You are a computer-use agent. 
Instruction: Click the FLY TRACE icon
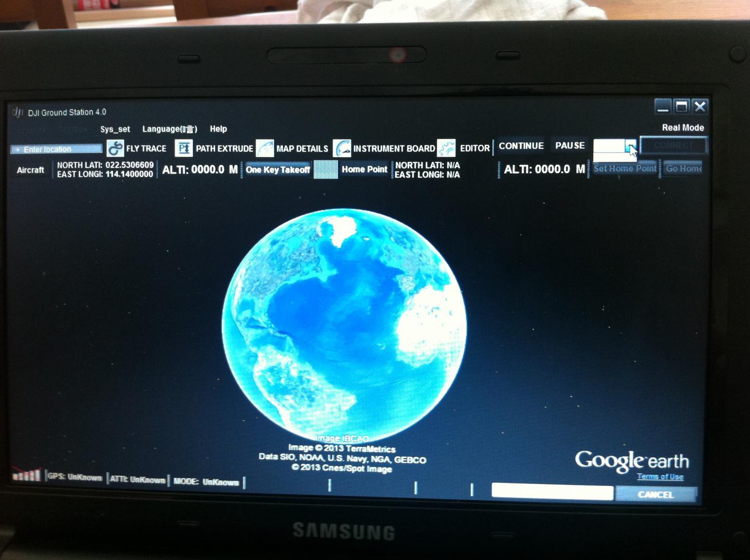(115, 148)
